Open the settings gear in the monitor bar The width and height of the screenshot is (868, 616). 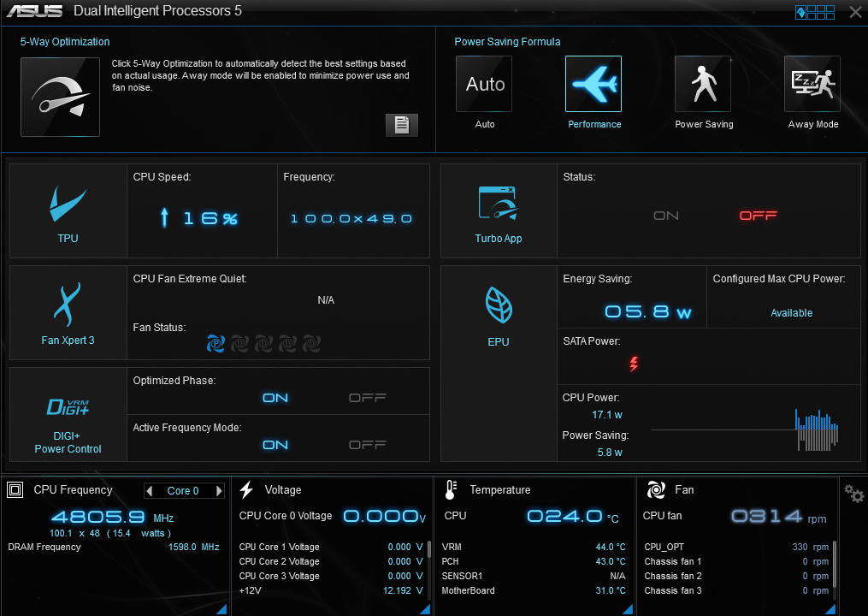point(853,493)
